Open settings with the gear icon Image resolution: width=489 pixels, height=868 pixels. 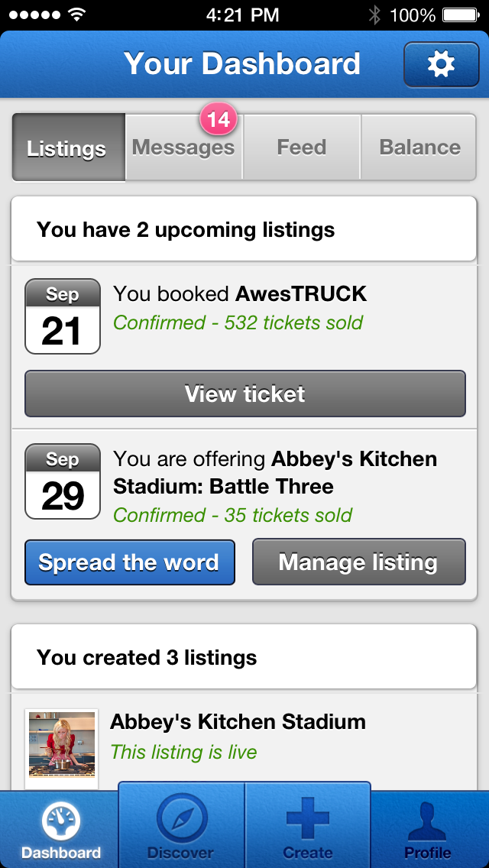441,65
